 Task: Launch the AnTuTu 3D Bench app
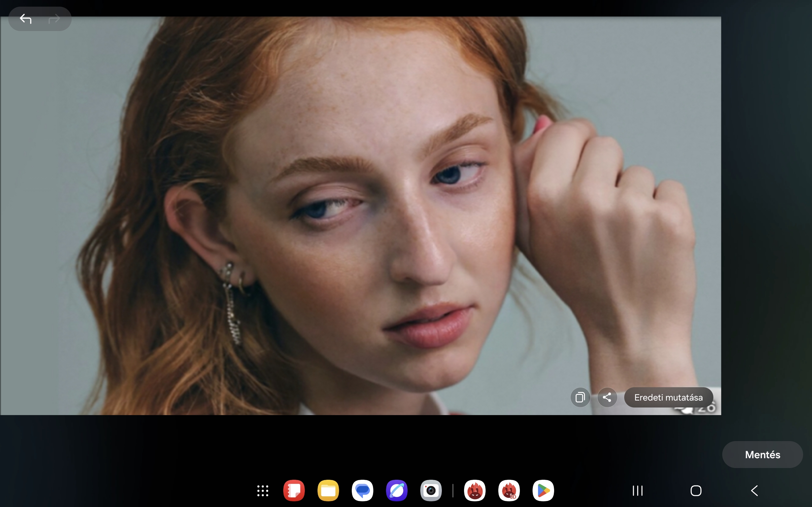tap(509, 491)
